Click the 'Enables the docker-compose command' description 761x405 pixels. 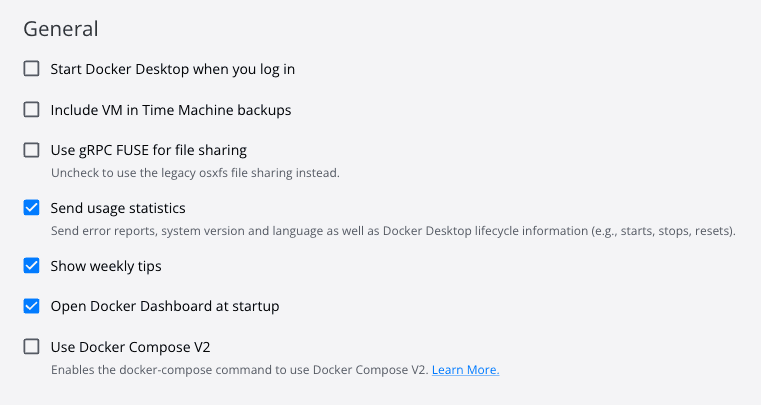pyautogui.click(x=240, y=370)
